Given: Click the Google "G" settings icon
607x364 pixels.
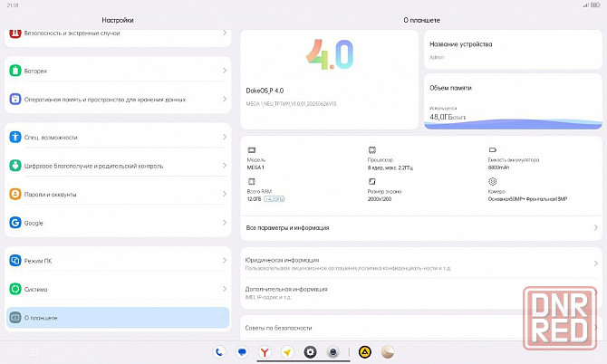Looking at the screenshot, I should click(x=15, y=223).
